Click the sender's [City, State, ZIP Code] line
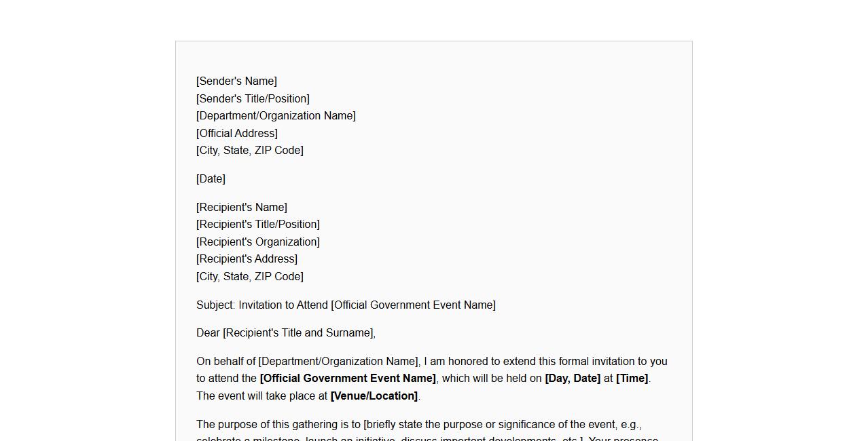868x441 pixels. 250,151
